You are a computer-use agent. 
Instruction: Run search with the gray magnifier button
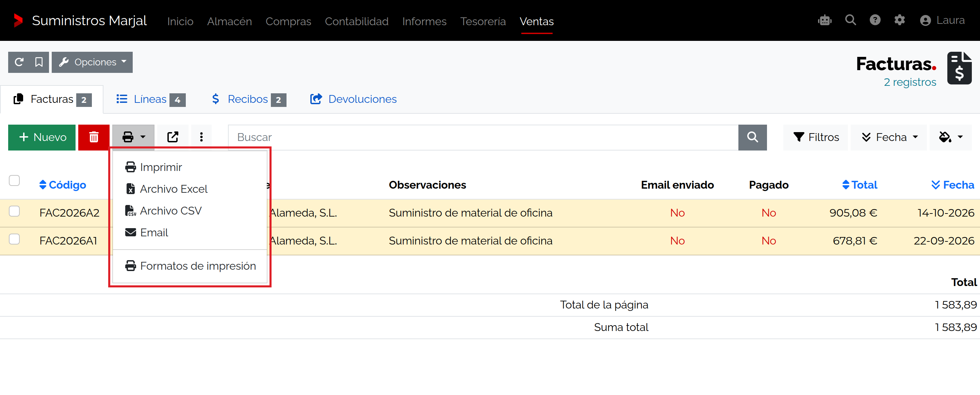(x=752, y=137)
